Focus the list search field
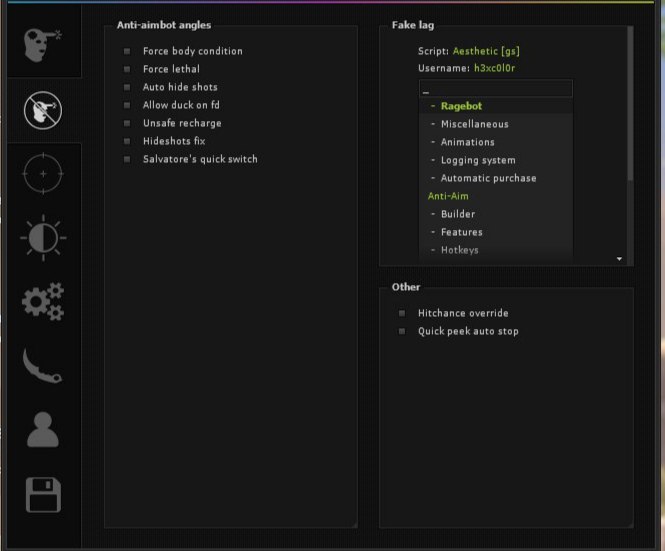This screenshot has height=551, width=665. [x=495, y=89]
